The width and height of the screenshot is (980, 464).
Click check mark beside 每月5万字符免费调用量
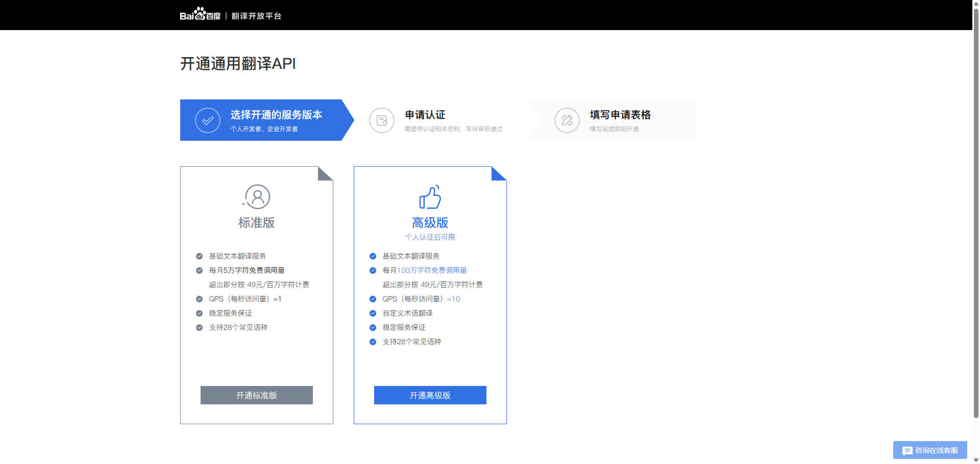pyautogui.click(x=200, y=271)
